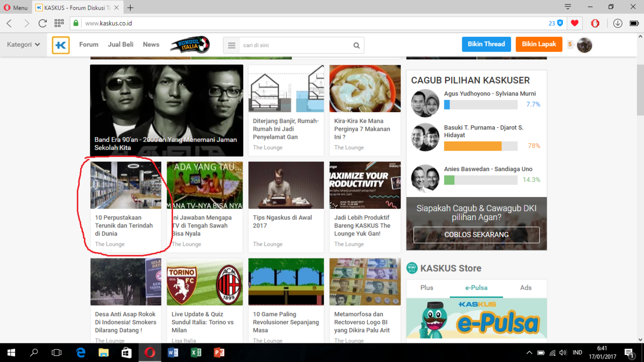Open 'Ini Jawaban Mengapa TV di Tengah Sawah' article
Viewport: 644px width, 362px height.
(x=202, y=225)
